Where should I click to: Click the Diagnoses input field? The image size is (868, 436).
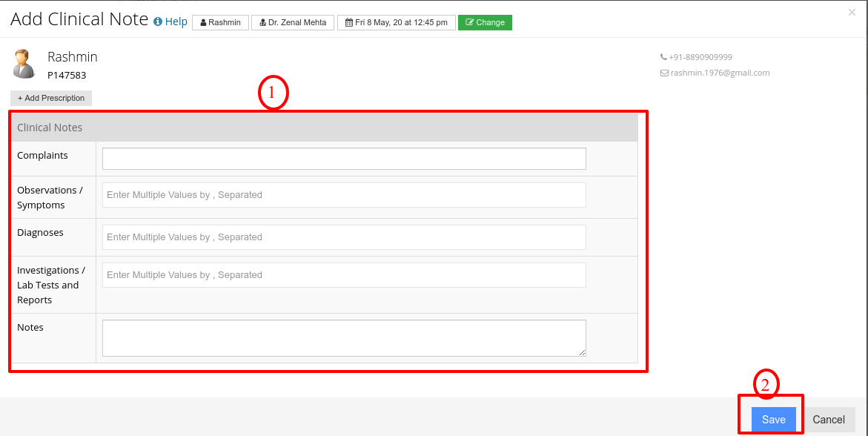tap(344, 237)
